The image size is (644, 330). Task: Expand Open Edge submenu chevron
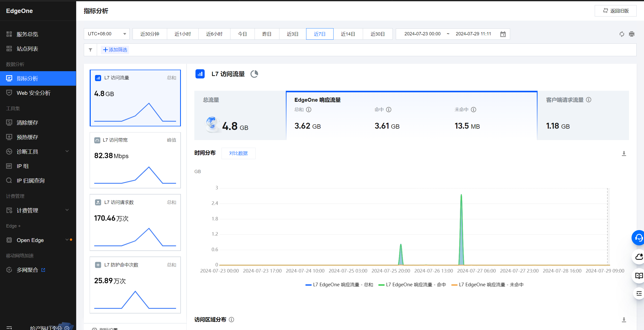click(67, 239)
